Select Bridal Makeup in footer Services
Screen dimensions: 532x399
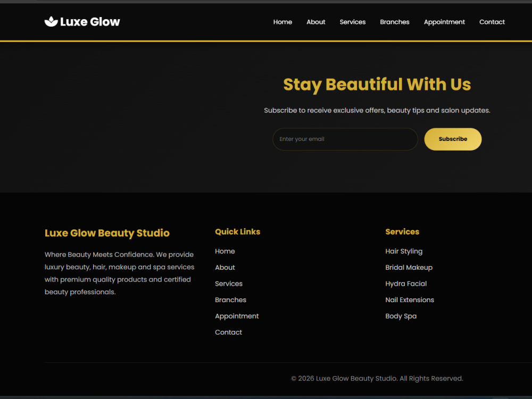click(409, 268)
